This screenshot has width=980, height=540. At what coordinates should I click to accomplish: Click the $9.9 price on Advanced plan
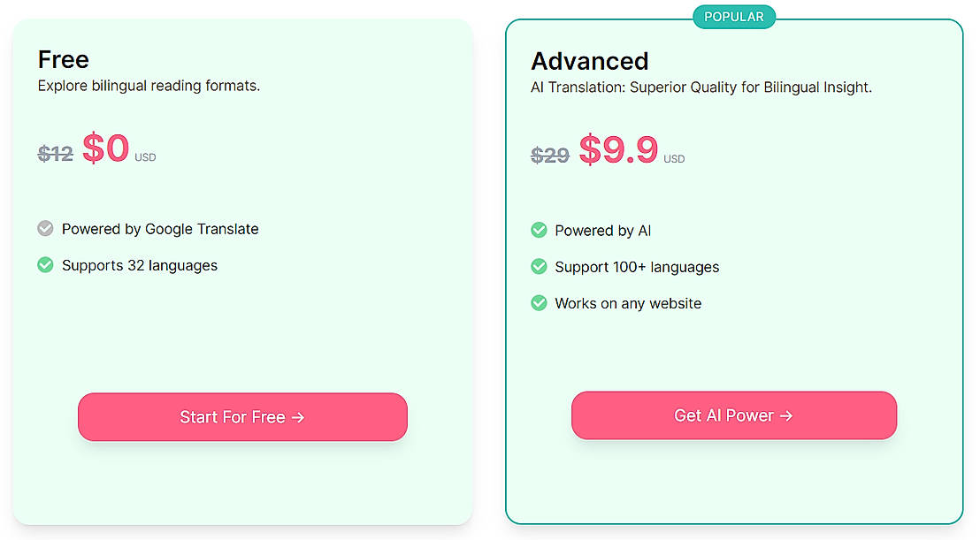pyautogui.click(x=619, y=150)
